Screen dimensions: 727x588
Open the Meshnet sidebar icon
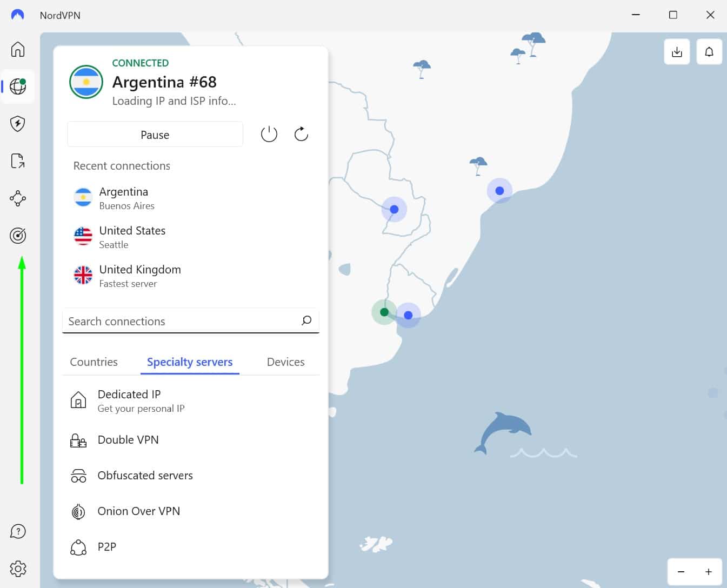pos(18,198)
